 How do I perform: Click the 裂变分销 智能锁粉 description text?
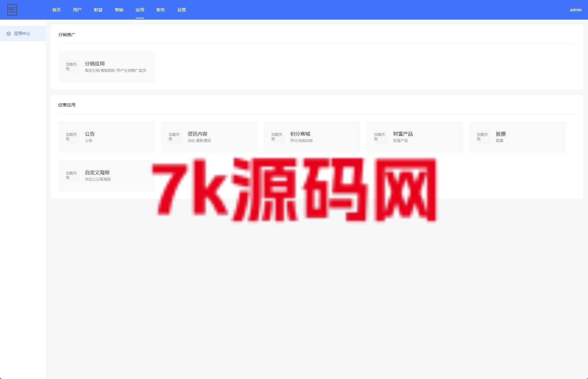tap(115, 71)
